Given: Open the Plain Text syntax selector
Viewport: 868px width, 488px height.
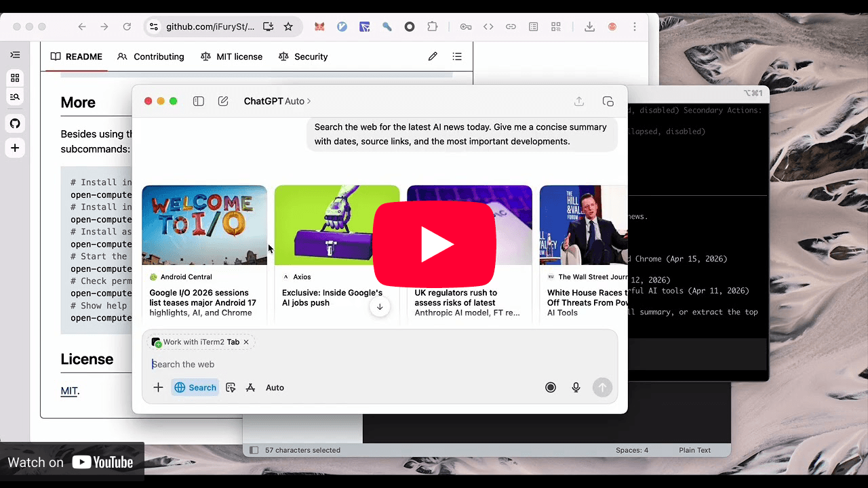Looking at the screenshot, I should click(694, 450).
